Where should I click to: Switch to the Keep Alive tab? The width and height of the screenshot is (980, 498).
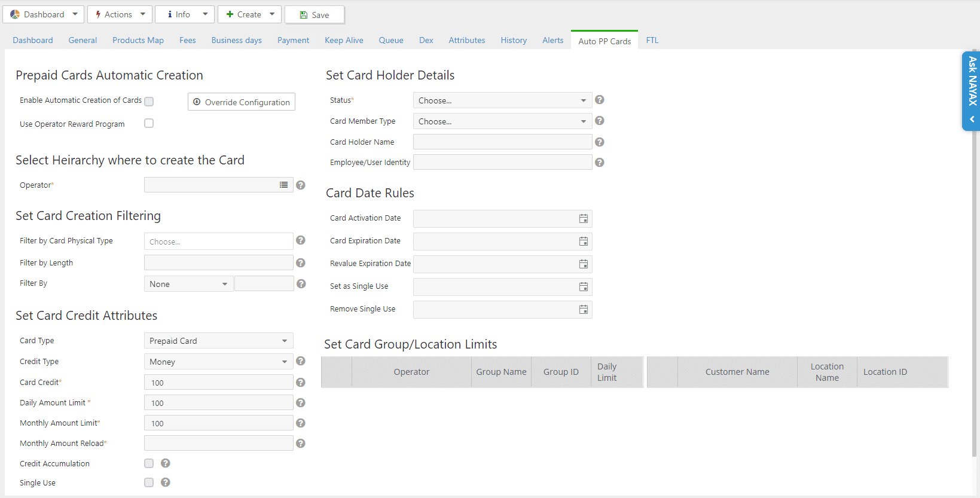click(x=344, y=40)
